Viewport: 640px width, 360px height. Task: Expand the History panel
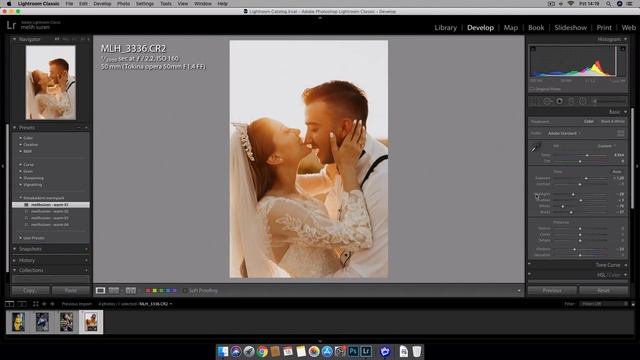[x=15, y=260]
